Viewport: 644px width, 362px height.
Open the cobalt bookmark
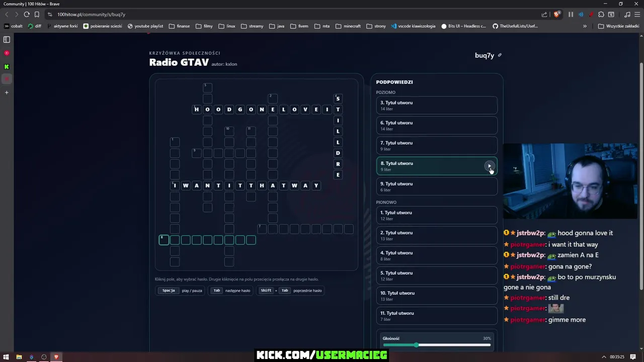coord(14,26)
